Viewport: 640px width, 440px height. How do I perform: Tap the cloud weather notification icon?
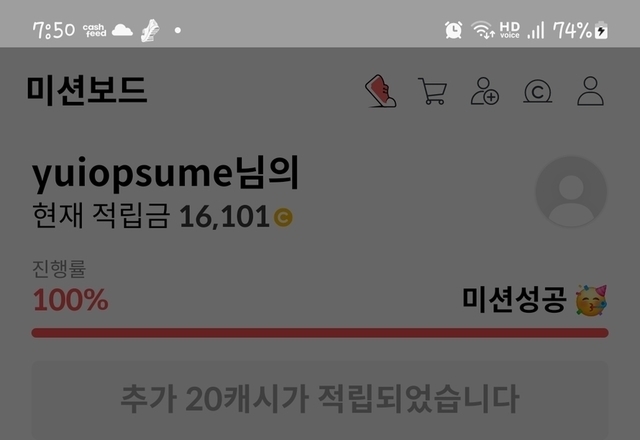click(122, 30)
